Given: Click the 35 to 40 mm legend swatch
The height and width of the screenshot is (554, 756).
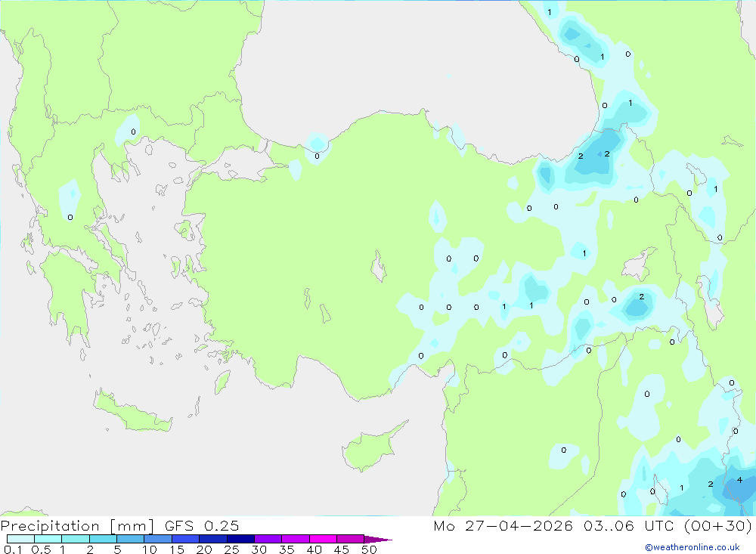Looking at the screenshot, I should tap(296, 539).
